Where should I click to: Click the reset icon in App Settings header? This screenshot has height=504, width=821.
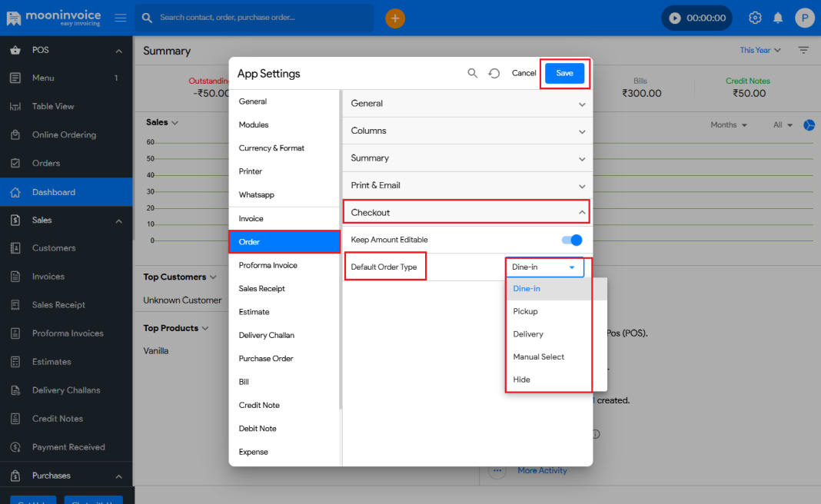[494, 73]
